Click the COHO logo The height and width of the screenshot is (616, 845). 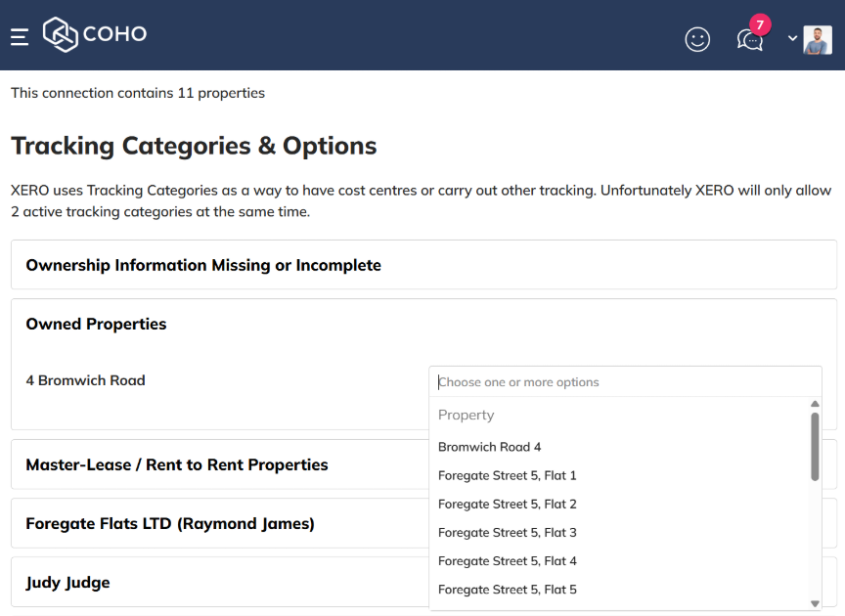pos(95,34)
